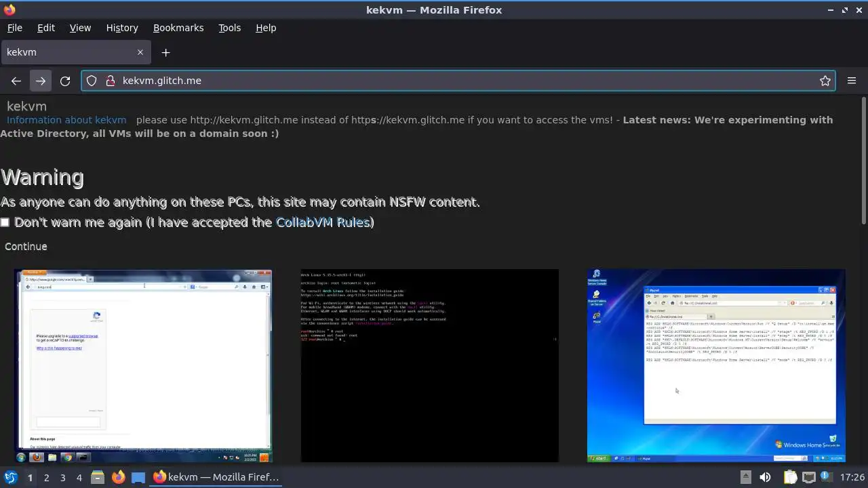Open the Windows 7 browser VM thumbnail
This screenshot has height=488, width=868.
(x=143, y=366)
